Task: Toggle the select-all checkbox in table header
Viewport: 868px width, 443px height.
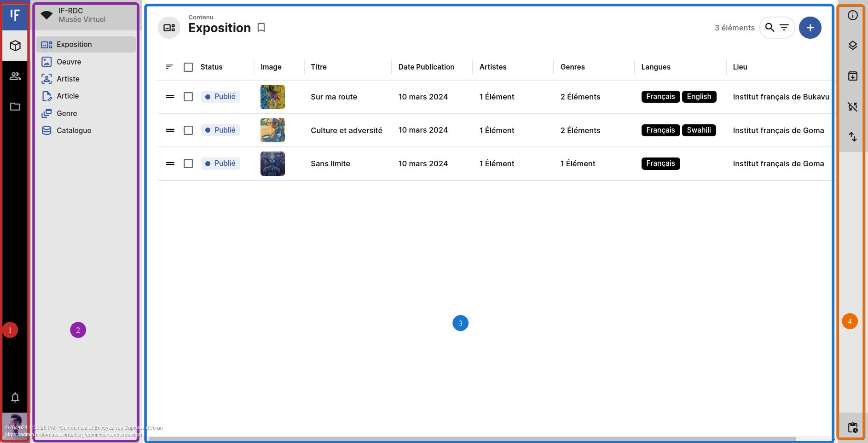Action: pyautogui.click(x=189, y=67)
